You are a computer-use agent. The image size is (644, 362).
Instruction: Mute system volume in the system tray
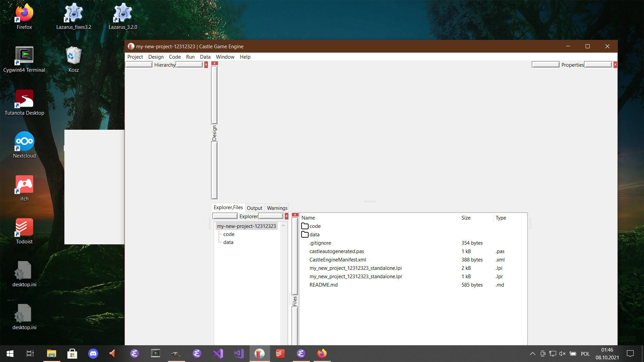(x=562, y=353)
